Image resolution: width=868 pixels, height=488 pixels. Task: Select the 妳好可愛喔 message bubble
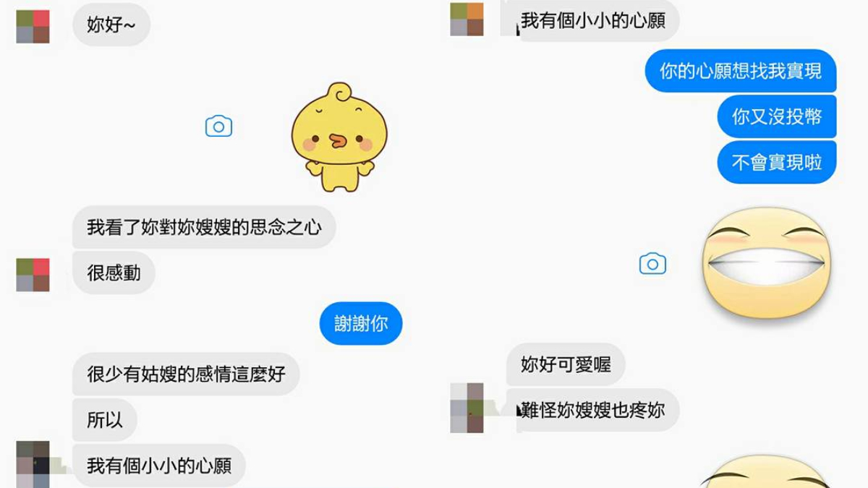[566, 364]
